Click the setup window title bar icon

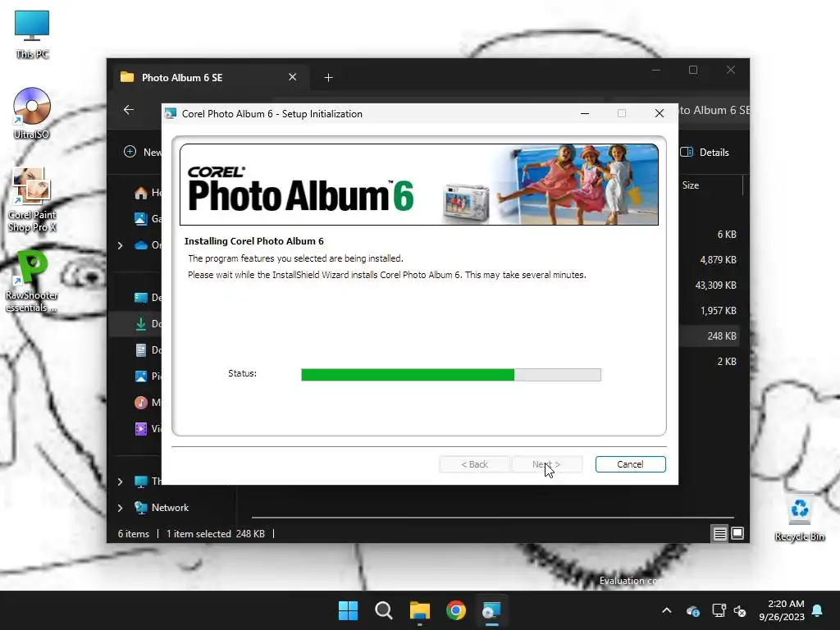[x=171, y=113]
